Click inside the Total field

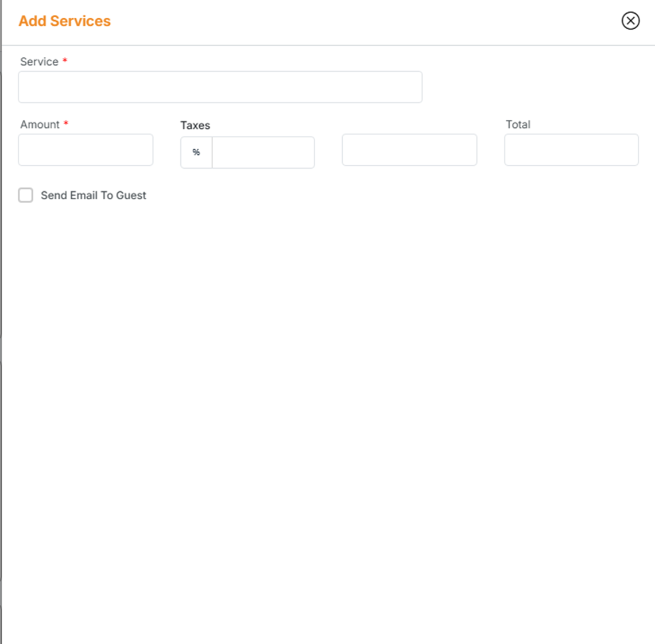click(571, 150)
